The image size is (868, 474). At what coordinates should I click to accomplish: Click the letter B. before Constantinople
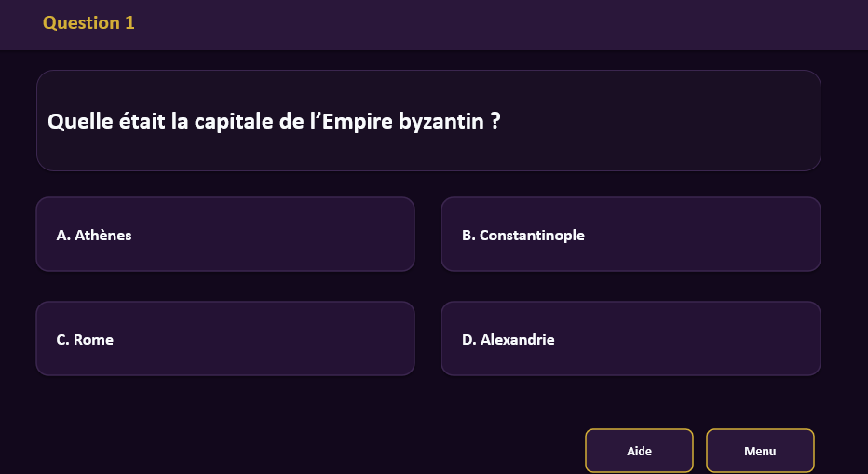click(x=468, y=236)
